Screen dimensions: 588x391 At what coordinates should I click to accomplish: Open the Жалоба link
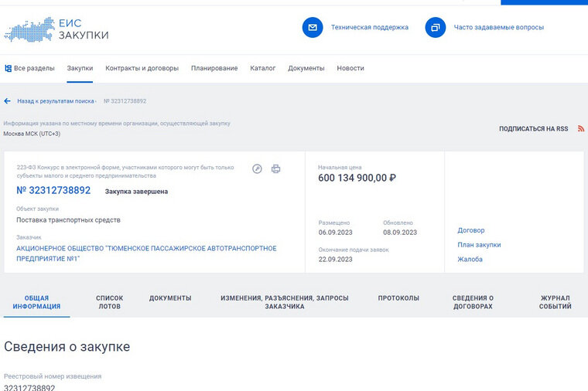470,259
